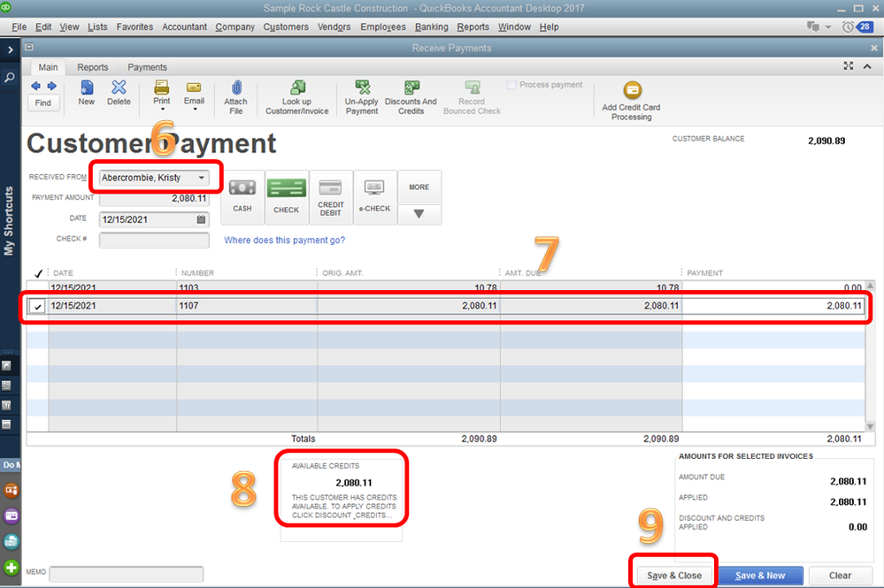
Task: Click Save & New button
Action: 760,575
